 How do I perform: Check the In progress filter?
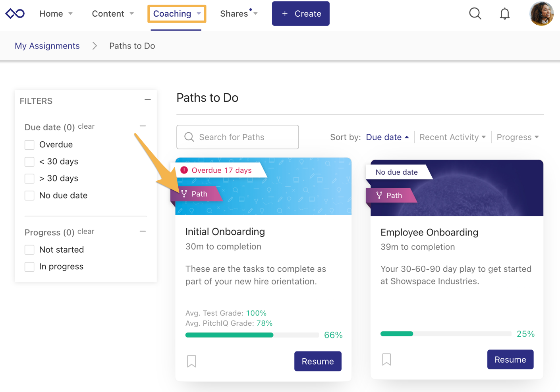click(x=29, y=266)
